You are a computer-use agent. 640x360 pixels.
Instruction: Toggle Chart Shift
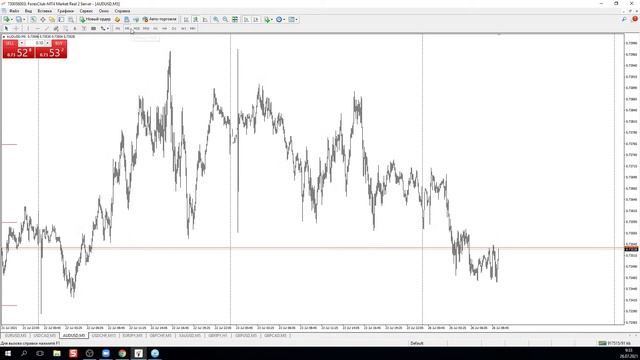coord(256,19)
